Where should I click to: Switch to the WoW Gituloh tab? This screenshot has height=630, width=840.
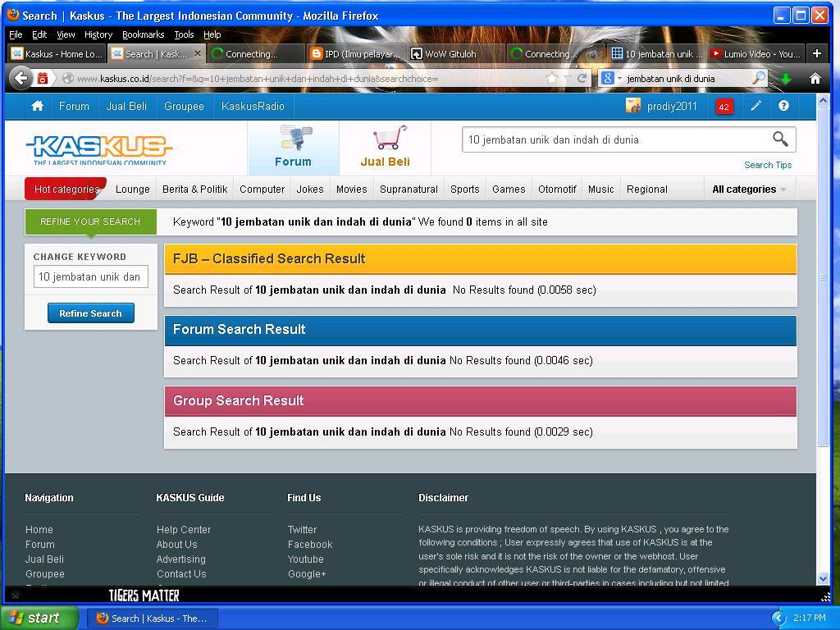(455, 53)
